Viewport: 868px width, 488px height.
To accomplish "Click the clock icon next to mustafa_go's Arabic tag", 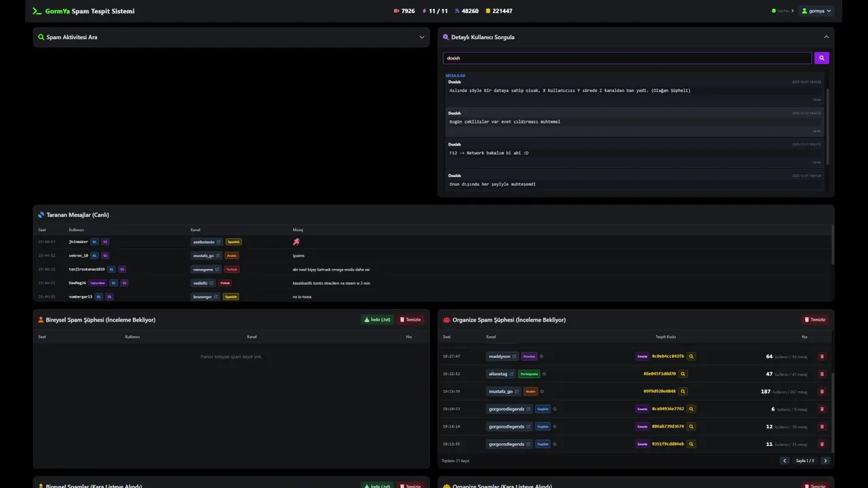I will coord(542,392).
